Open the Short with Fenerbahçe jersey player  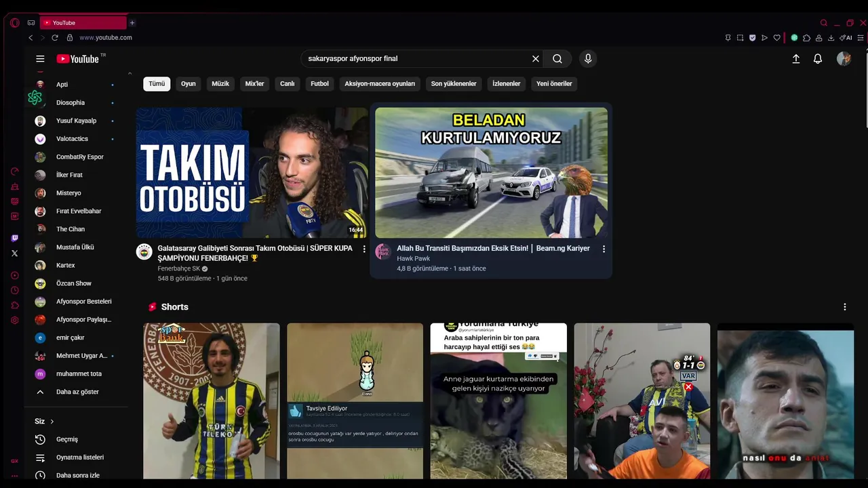click(212, 401)
